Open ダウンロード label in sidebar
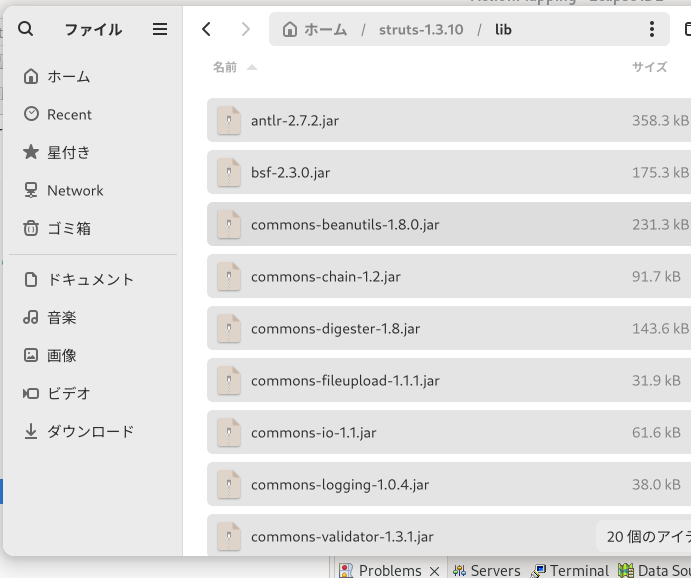 (91, 431)
